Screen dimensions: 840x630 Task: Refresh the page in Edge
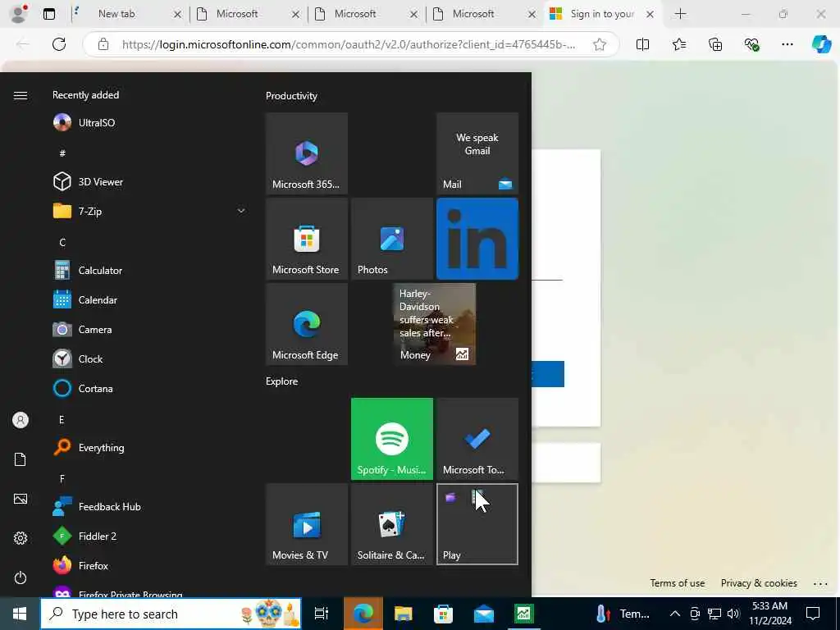(x=59, y=44)
